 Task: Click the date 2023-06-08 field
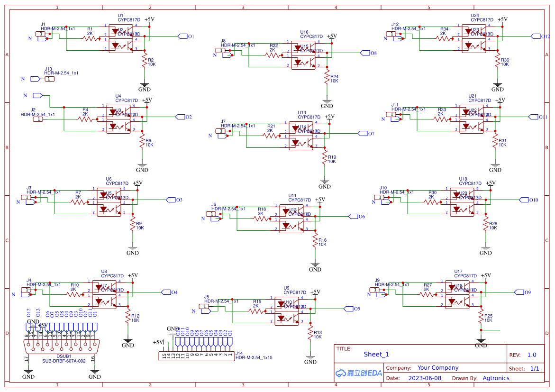coord(424,378)
